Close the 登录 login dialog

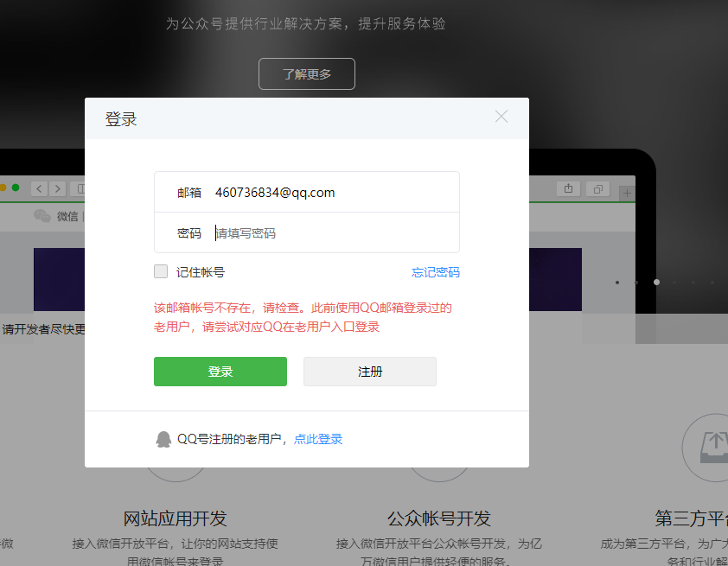501,117
